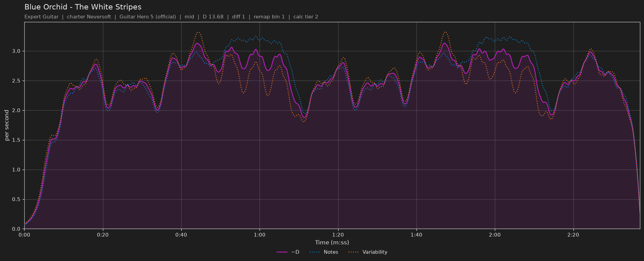This screenshot has height=261, width=644.
Task: Click 'D 13.68' value in the subtitle
Action: pyautogui.click(x=213, y=17)
